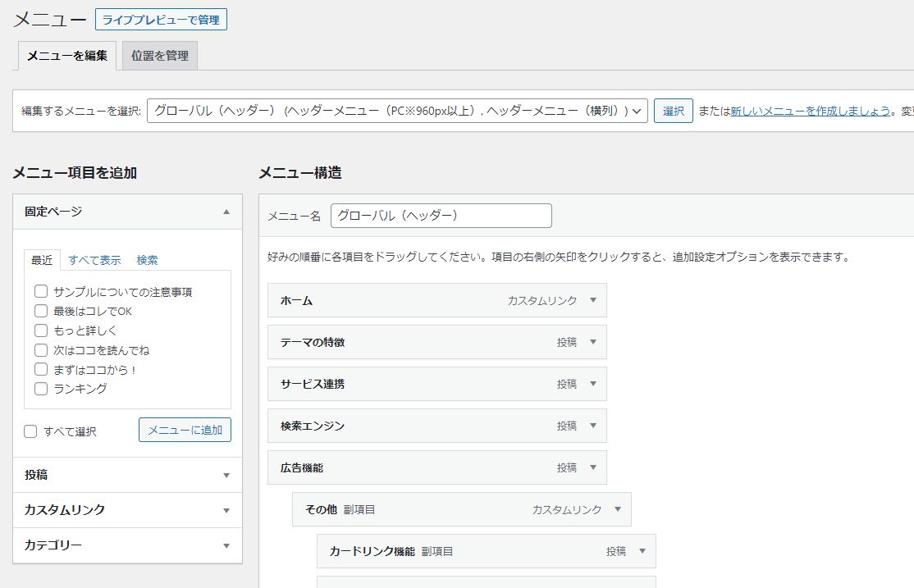Switch to the 位置を管理 tab

click(x=160, y=56)
